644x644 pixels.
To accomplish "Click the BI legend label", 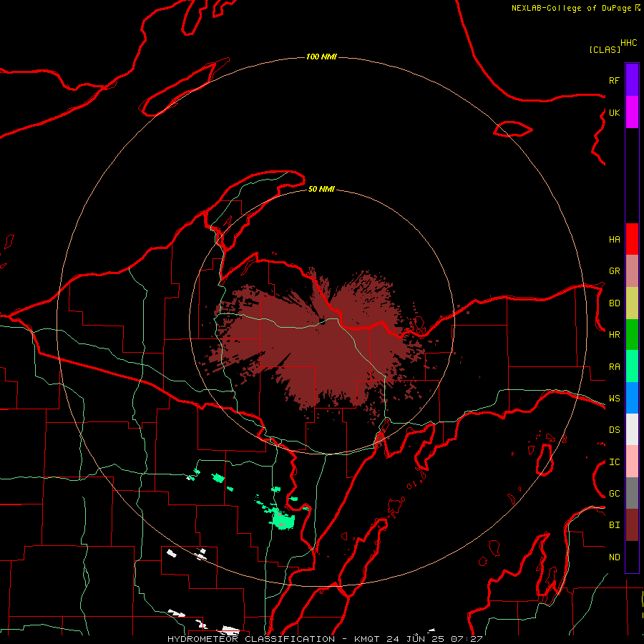I will coord(614,525).
